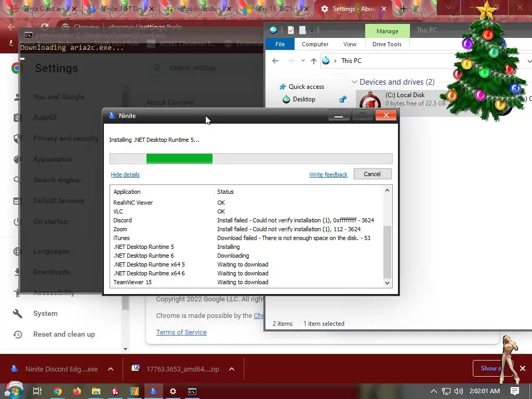The image size is (532, 399).
Task: Click the Application column header
Action: point(162,192)
